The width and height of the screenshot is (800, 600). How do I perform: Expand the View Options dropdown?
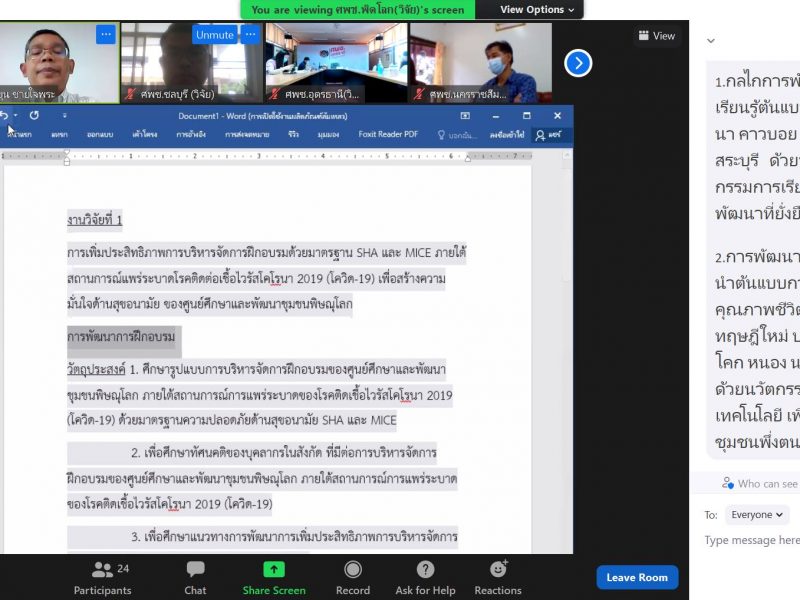tap(537, 9)
